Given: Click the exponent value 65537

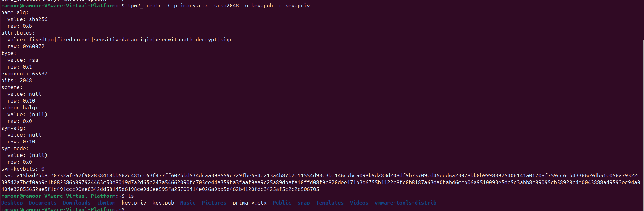Looking at the screenshot, I should click(40, 74).
